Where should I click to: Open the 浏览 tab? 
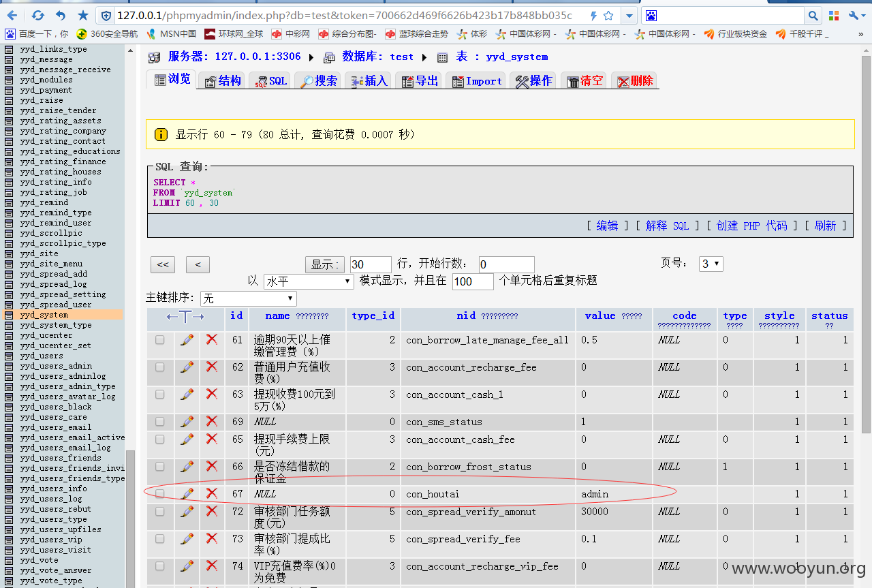click(172, 80)
